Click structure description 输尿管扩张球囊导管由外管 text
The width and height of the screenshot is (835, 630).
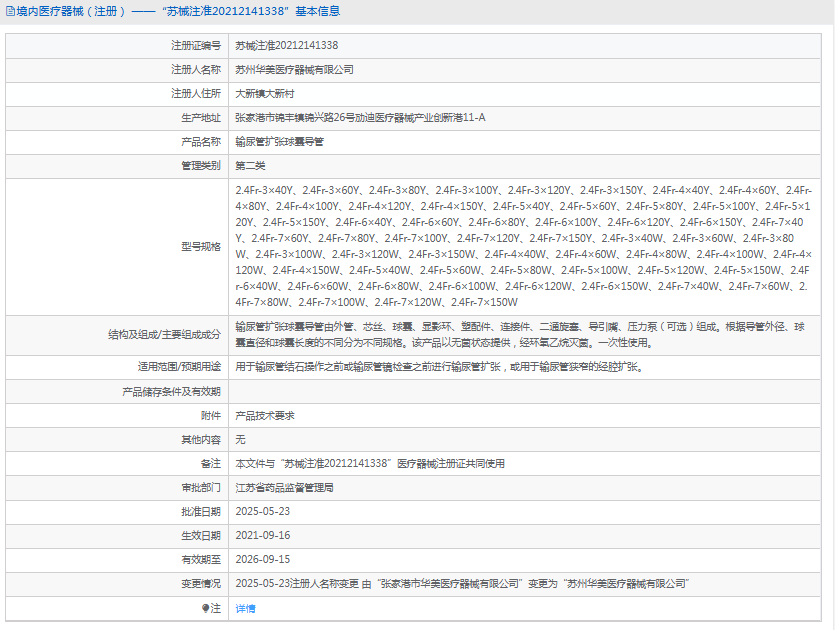click(520, 334)
